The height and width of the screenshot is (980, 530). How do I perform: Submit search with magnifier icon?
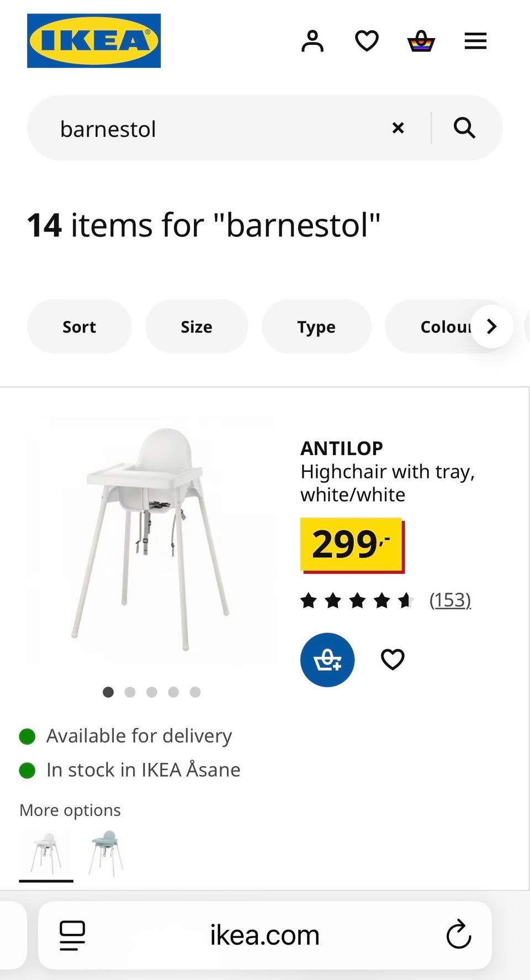pos(464,128)
